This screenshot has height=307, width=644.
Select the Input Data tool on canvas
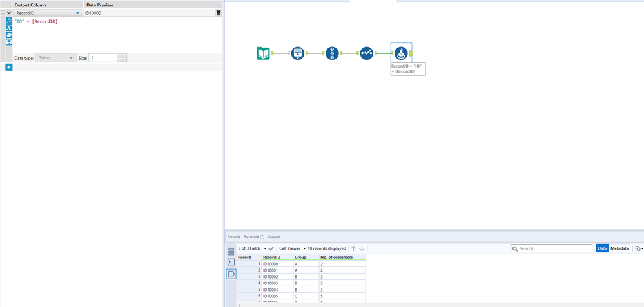263,53
